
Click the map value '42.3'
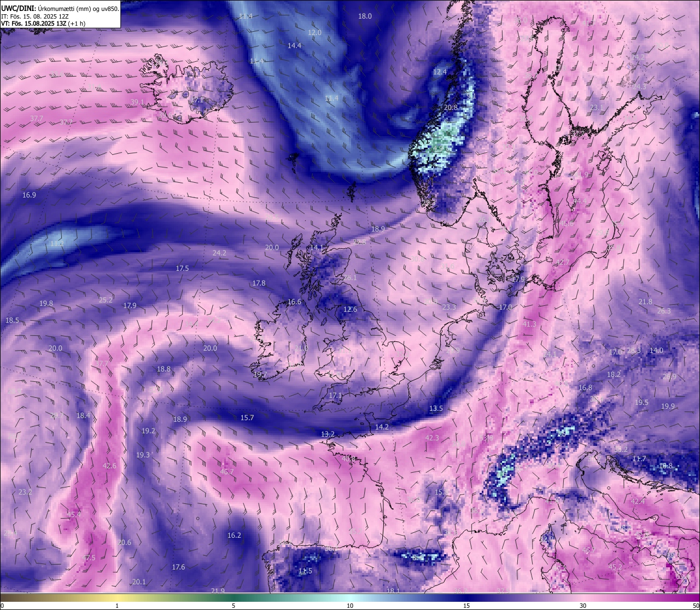(432, 438)
